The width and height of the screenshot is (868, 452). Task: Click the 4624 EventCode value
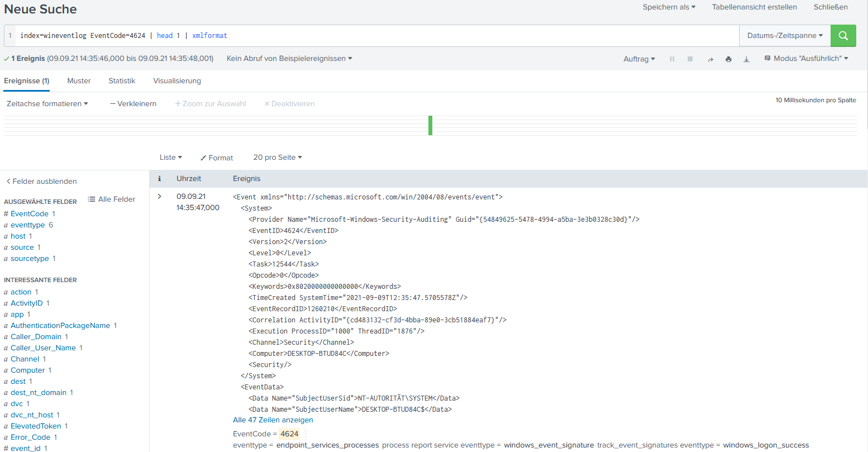tap(289, 434)
